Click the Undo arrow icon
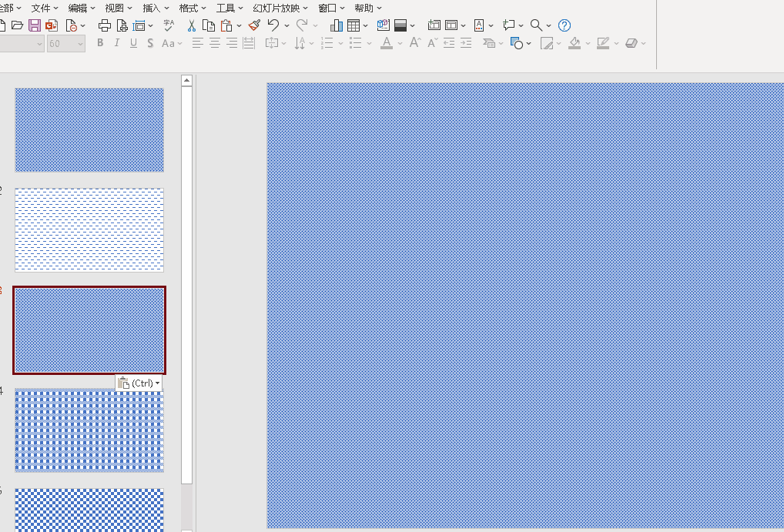 (273, 25)
